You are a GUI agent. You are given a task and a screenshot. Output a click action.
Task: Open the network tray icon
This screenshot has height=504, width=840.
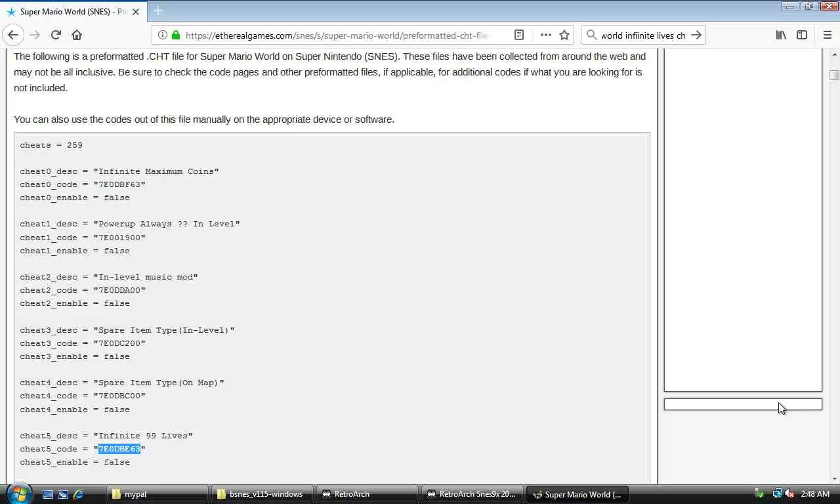777,494
